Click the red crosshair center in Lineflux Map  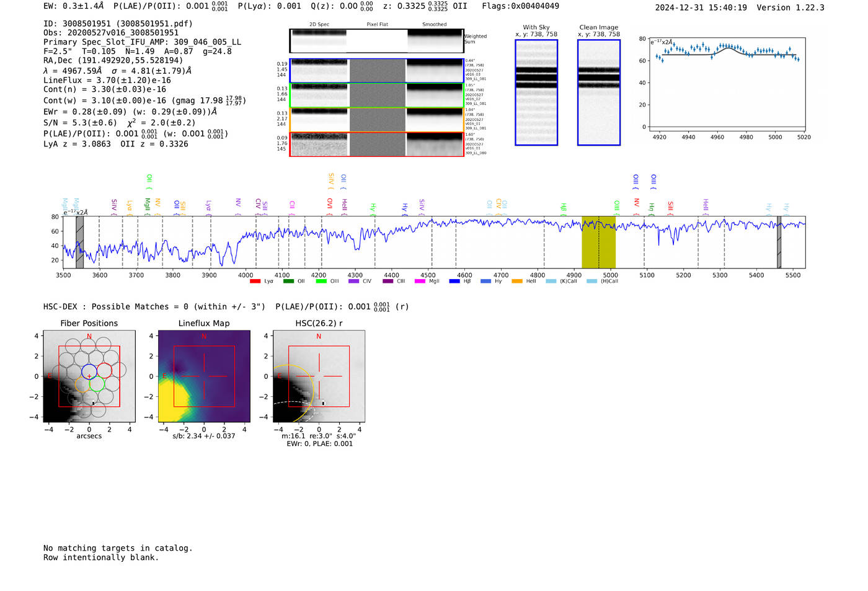point(204,376)
